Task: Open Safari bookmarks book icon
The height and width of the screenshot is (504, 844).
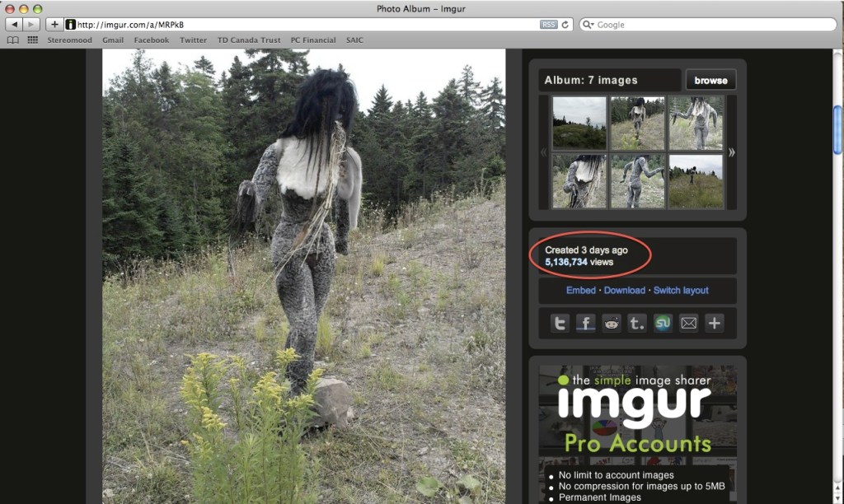Action: point(12,40)
